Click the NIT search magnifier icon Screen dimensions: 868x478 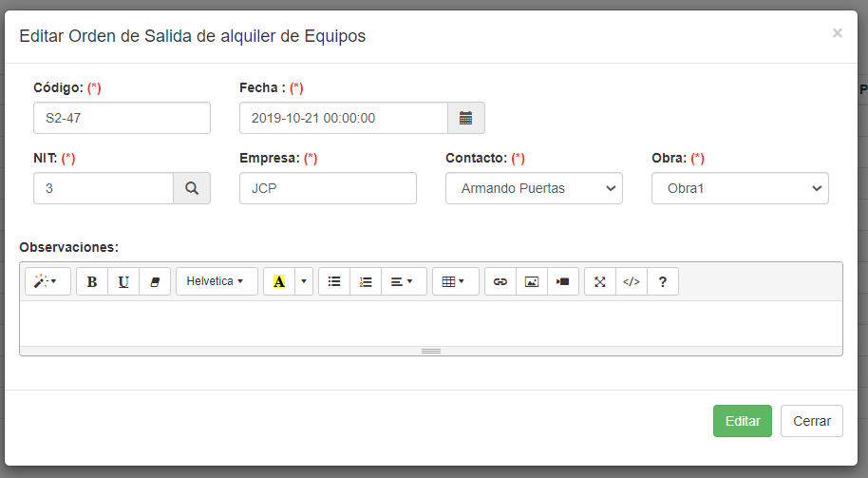pyautogui.click(x=191, y=188)
